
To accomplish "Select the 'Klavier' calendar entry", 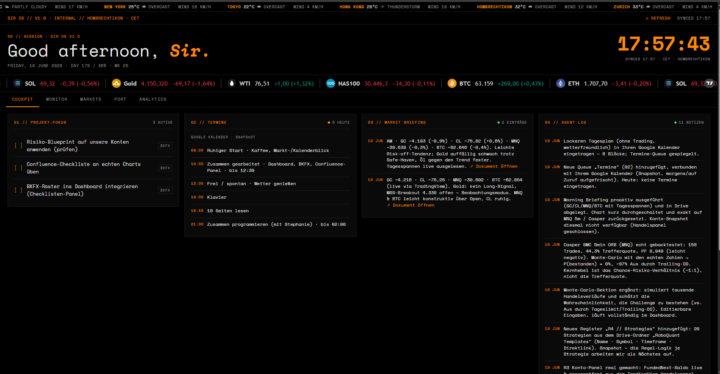I will [270, 197].
